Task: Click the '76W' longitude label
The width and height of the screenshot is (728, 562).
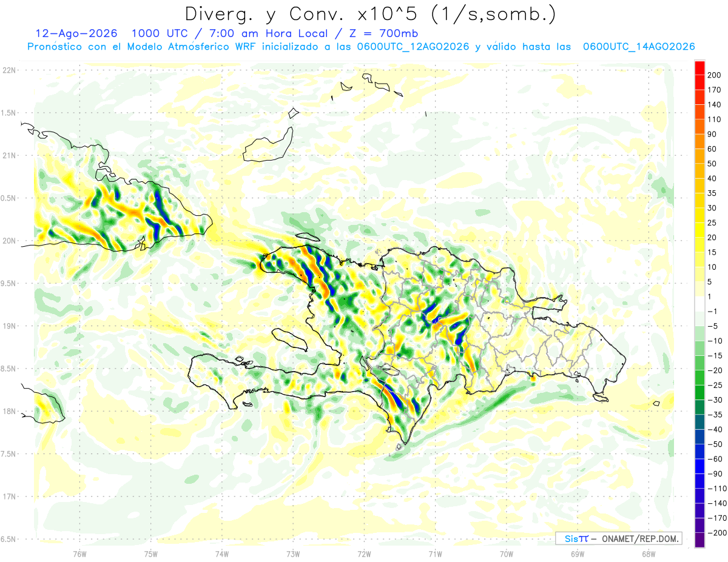Action: (79, 554)
